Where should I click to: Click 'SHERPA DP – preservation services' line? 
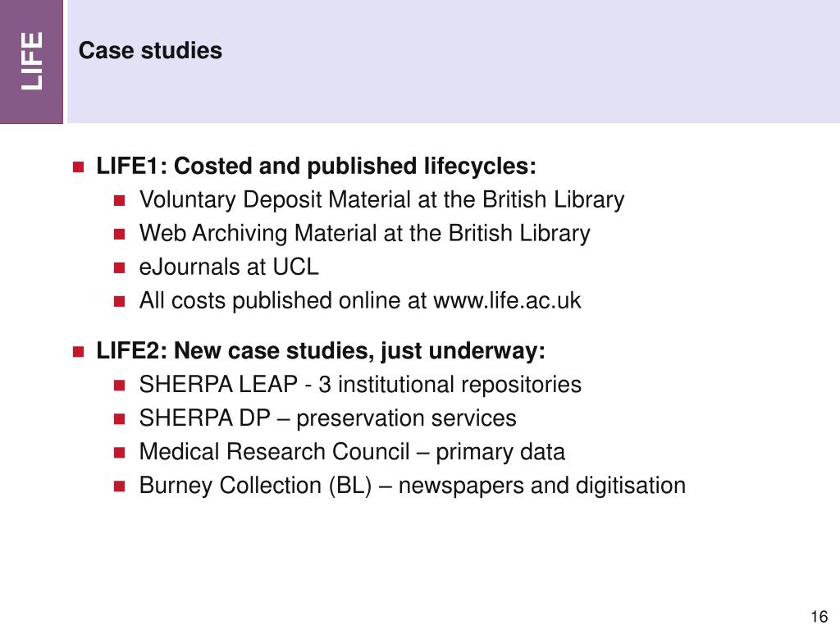(x=327, y=418)
